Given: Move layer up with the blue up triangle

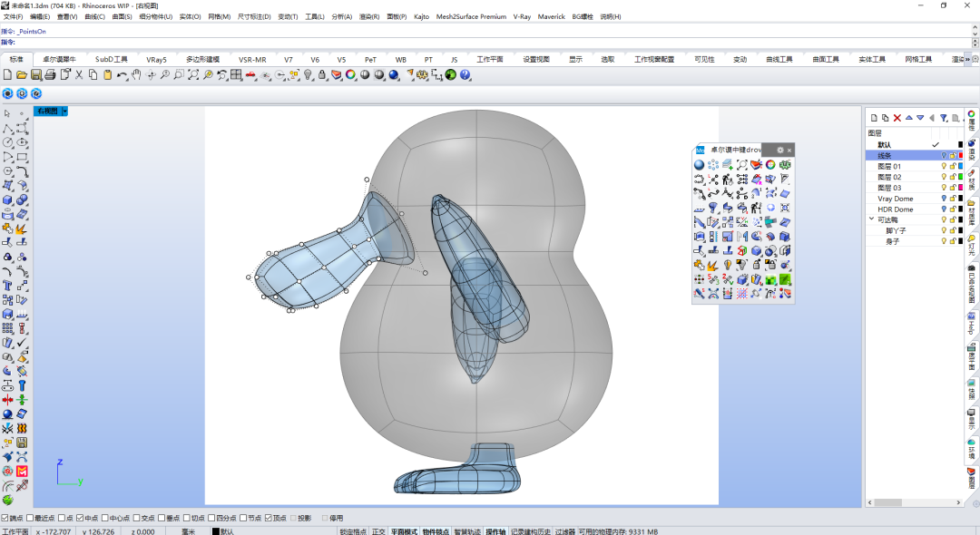Looking at the screenshot, I should pyautogui.click(x=908, y=117).
